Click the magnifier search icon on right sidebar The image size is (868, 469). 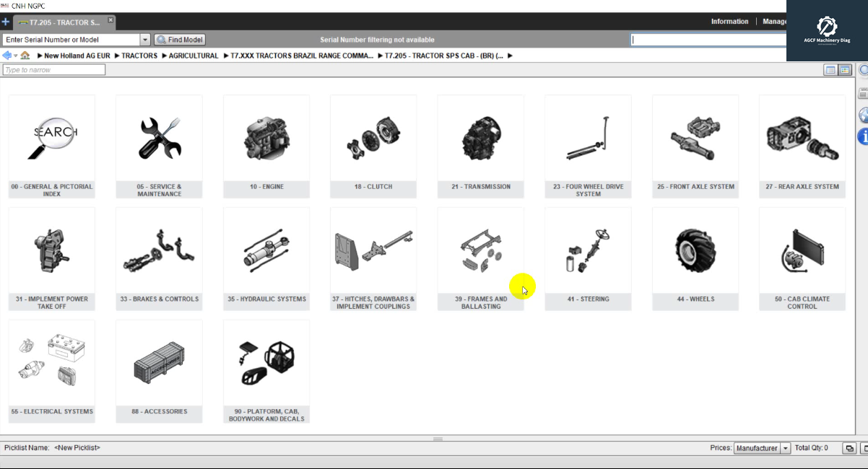(863, 69)
